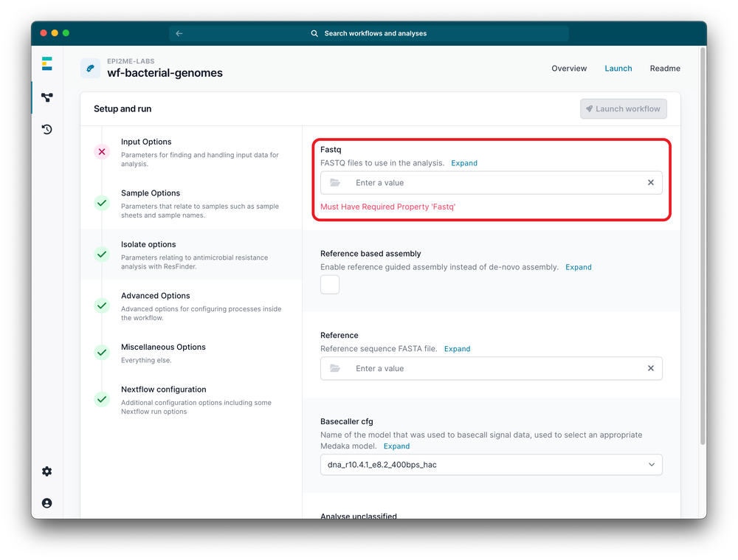Click green check icon for Sample Options
Viewport: 738px width, 560px height.
click(102, 204)
